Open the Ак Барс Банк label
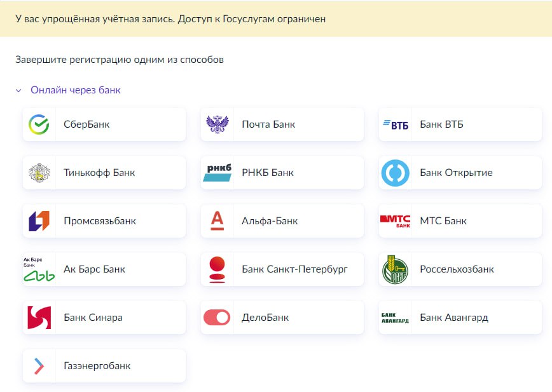 (x=94, y=269)
